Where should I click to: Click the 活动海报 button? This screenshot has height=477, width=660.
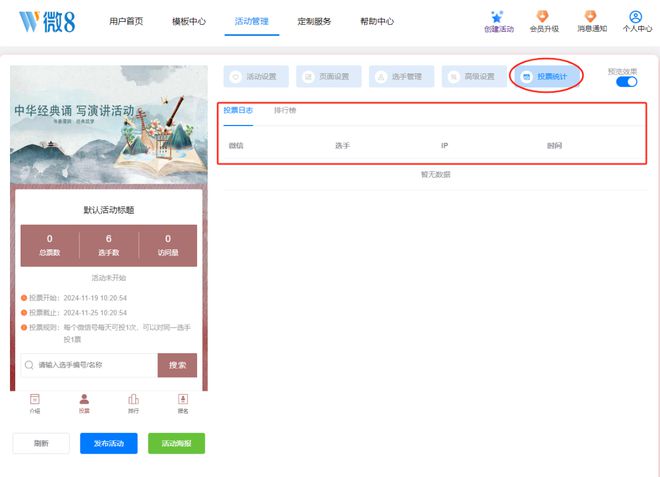[176, 443]
